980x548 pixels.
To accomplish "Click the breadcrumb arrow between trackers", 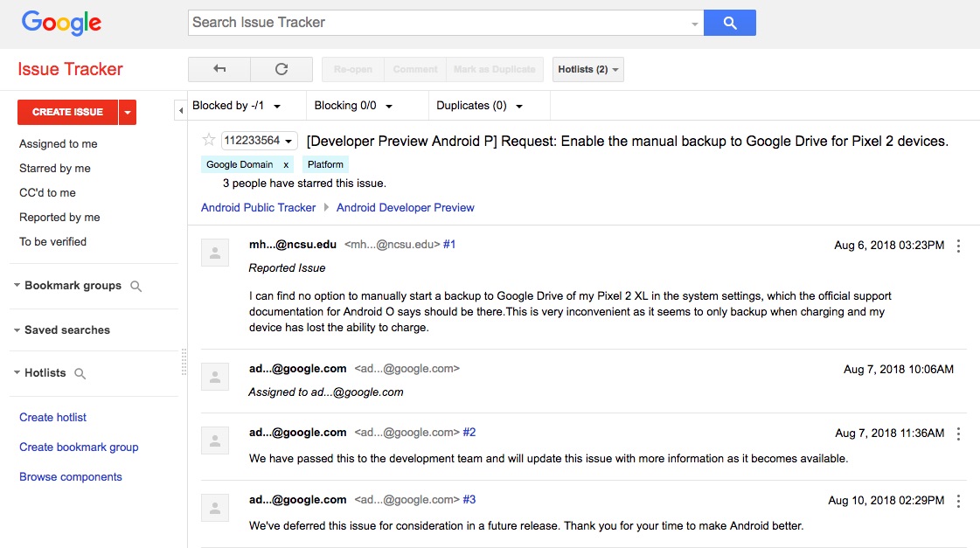I will 325,207.
